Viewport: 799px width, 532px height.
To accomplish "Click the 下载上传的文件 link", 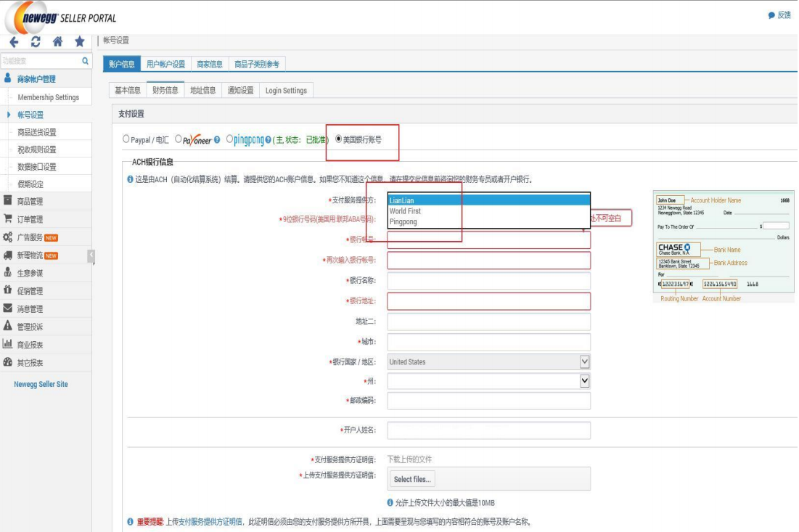I will pyautogui.click(x=410, y=459).
